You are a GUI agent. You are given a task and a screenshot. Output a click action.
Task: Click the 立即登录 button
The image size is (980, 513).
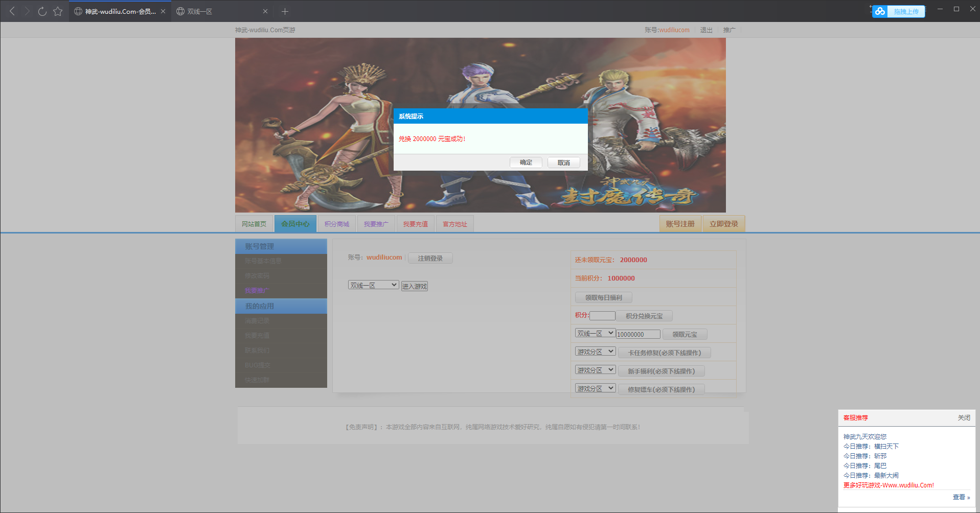tap(724, 224)
